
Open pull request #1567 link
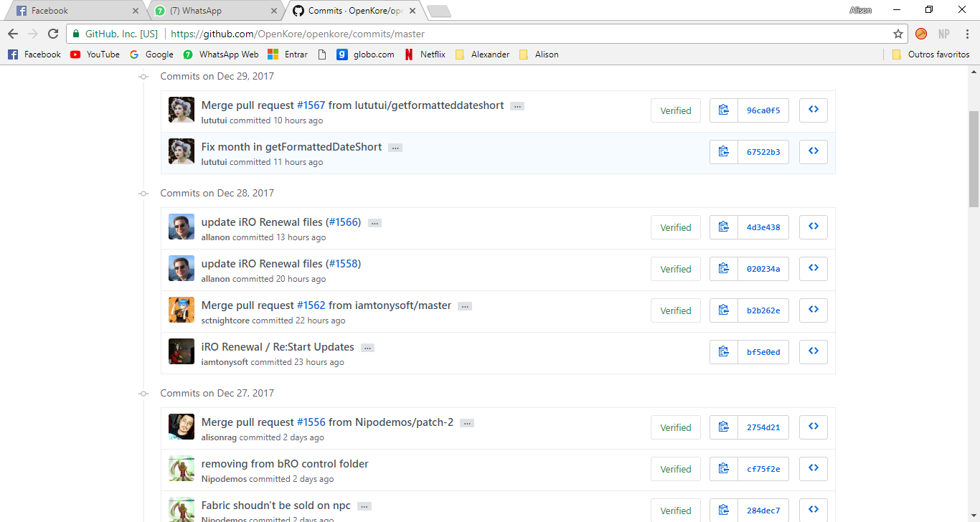point(311,105)
